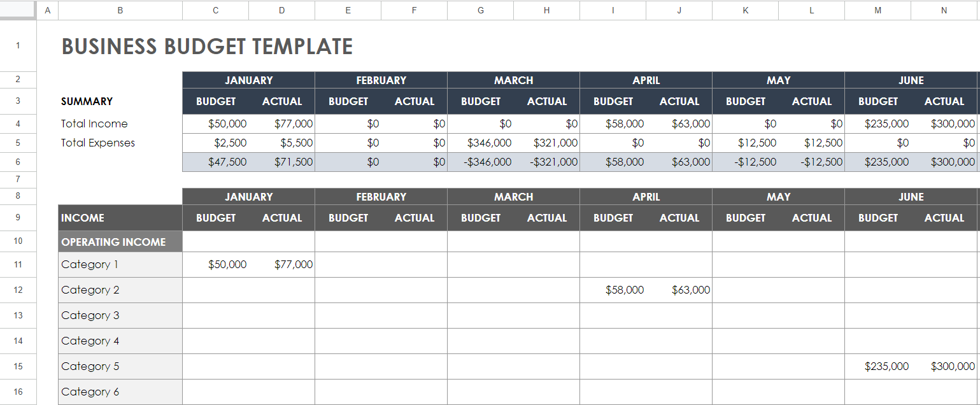This screenshot has height=405, width=980.
Task: Select column C header
Action: (215, 10)
